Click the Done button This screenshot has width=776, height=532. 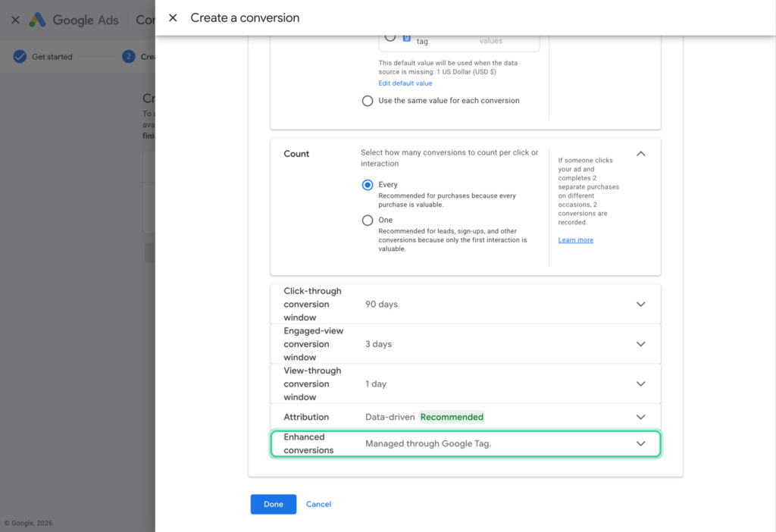coord(273,504)
